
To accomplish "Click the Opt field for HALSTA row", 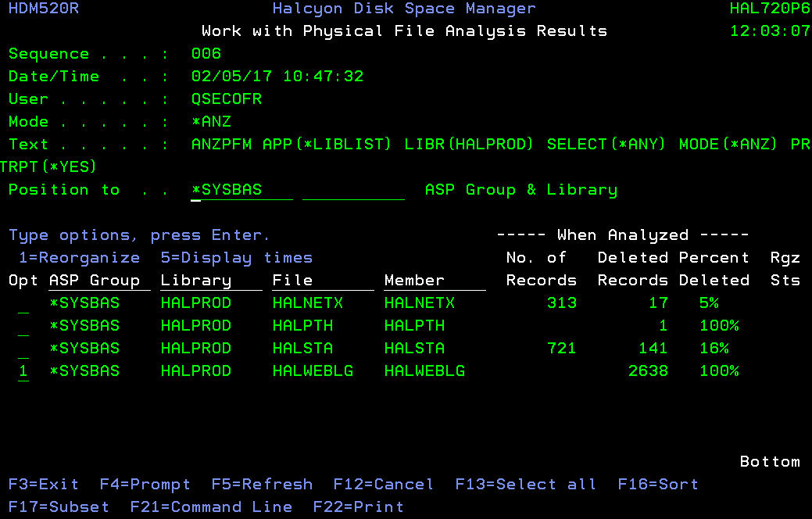I will (x=23, y=349).
